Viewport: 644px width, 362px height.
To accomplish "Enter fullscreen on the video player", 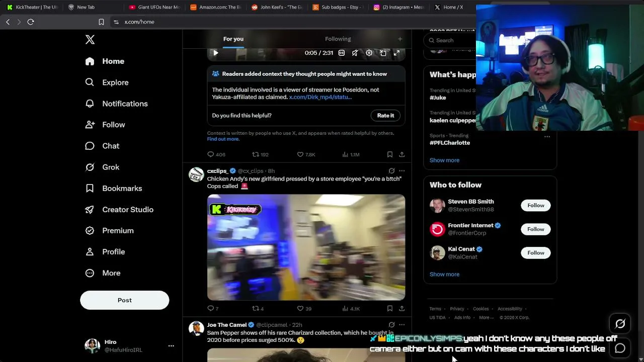I will tap(396, 53).
